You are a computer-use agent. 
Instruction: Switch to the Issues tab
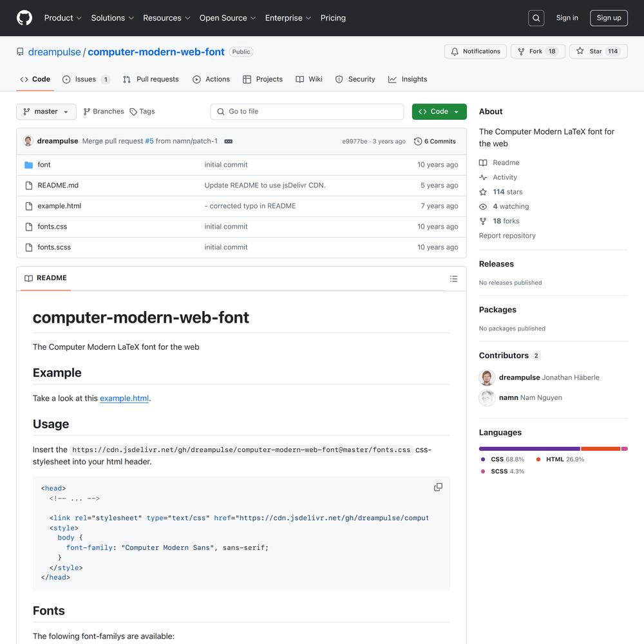[x=86, y=79]
